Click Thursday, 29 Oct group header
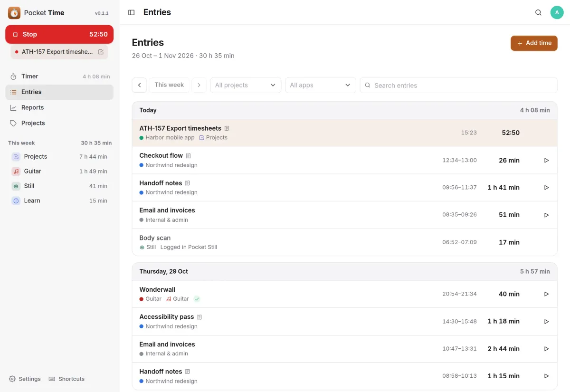The height and width of the screenshot is (392, 570). pos(344,271)
